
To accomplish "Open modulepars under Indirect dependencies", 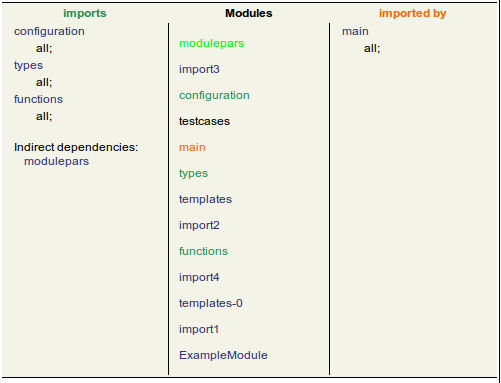I will [56, 162].
